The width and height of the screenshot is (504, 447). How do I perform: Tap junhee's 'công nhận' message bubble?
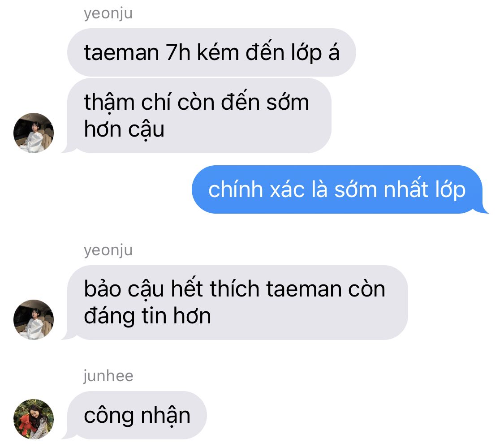[137, 415]
